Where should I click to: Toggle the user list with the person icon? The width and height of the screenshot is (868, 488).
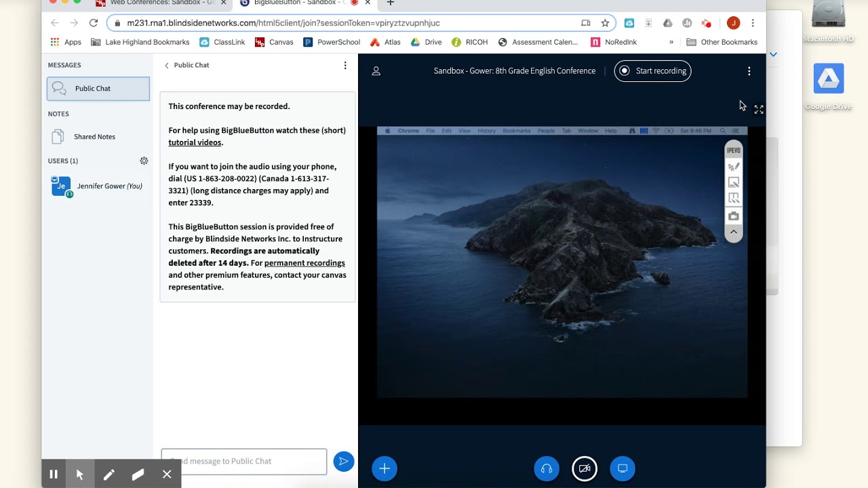click(376, 71)
